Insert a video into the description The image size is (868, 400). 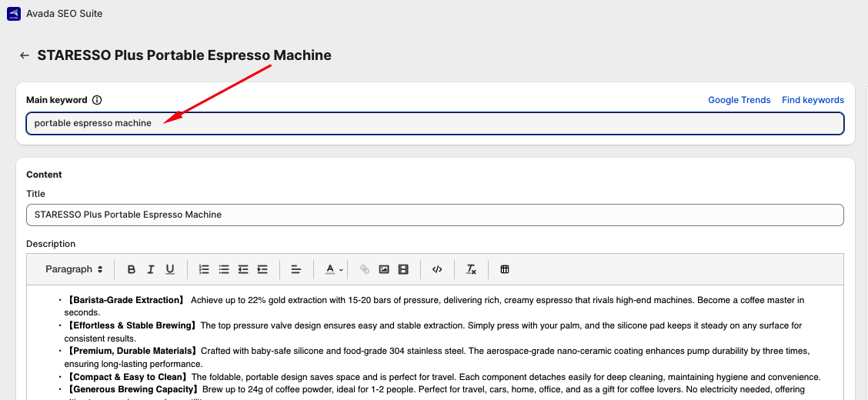[403, 269]
